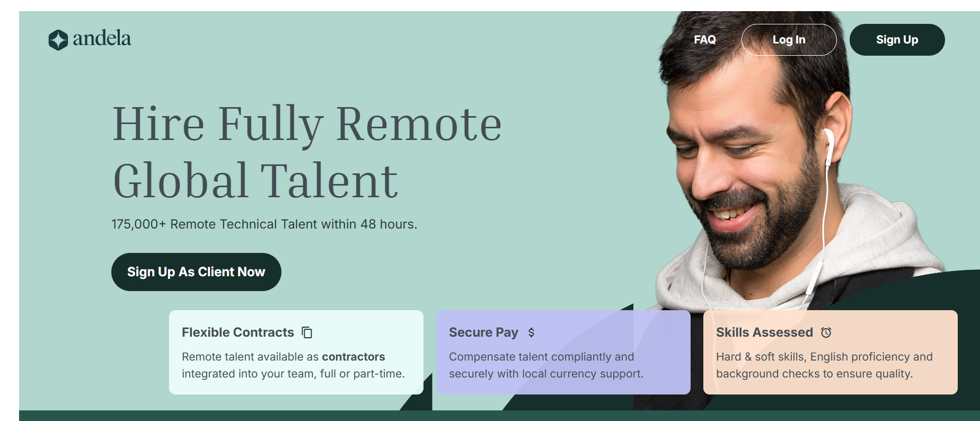The height and width of the screenshot is (421, 980).
Task: Select the Flexible Contracts card heading
Action: point(237,332)
